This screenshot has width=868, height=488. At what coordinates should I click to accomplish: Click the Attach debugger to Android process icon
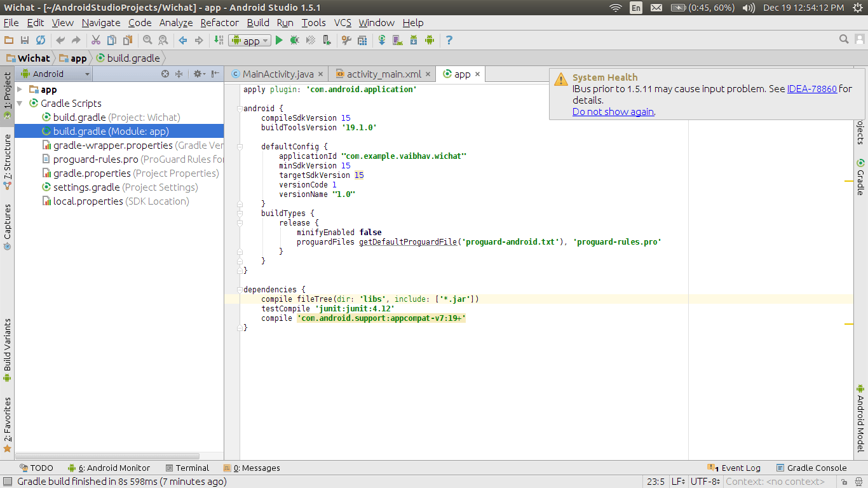(327, 40)
